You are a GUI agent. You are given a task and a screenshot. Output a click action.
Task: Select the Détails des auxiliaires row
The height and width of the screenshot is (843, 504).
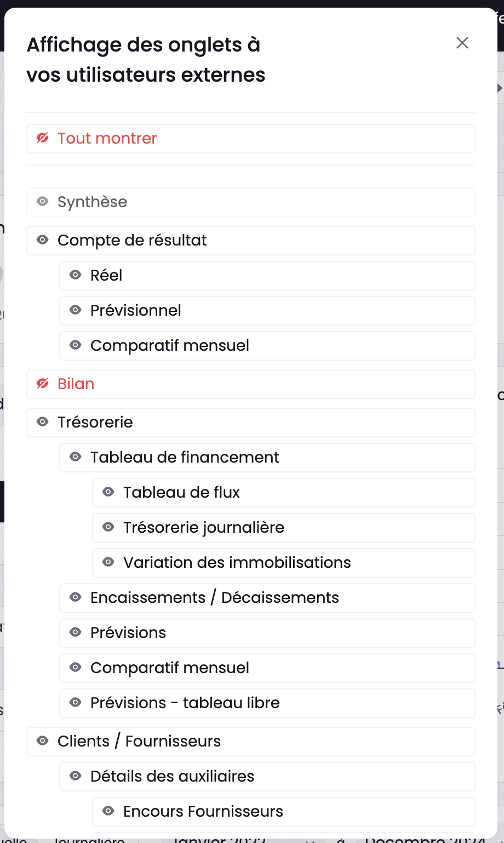[267, 777]
